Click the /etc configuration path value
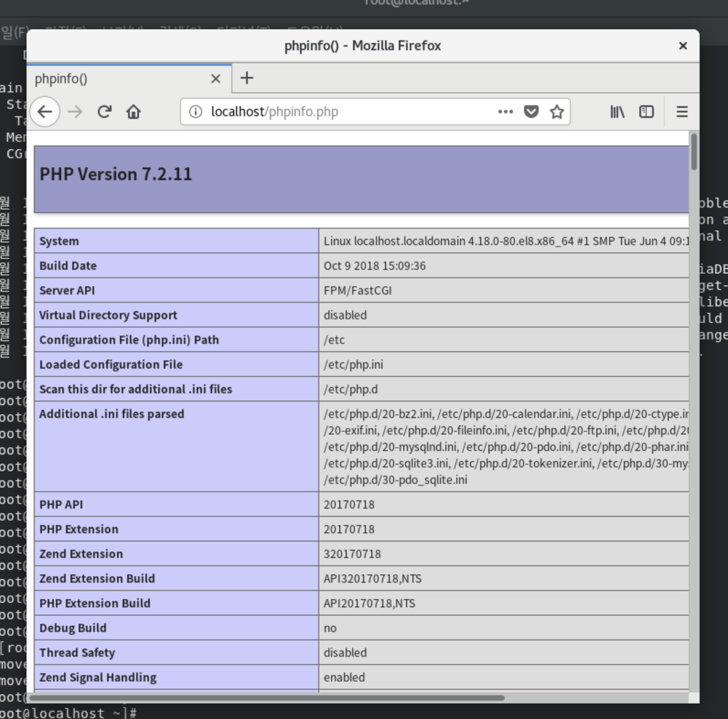Image resolution: width=728 pixels, height=719 pixels. point(334,340)
